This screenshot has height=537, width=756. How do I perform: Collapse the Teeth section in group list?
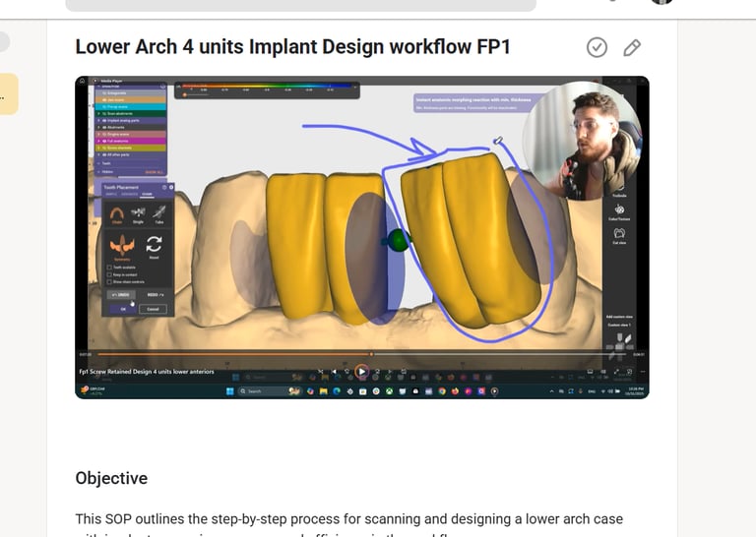tap(98, 163)
